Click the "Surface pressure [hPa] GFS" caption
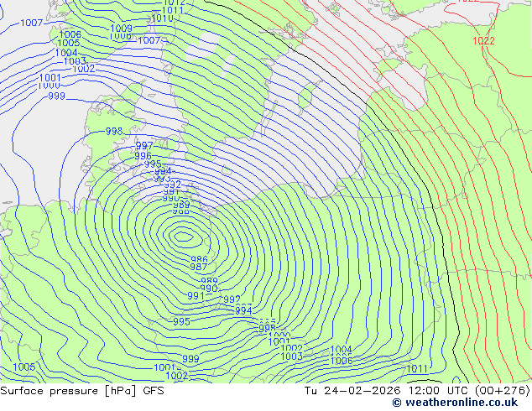 (x=82, y=391)
